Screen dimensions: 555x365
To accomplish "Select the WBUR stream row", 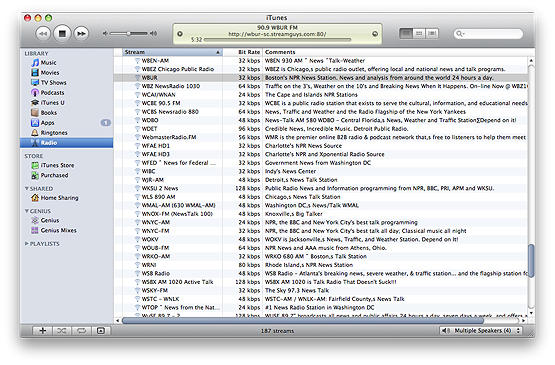I will [x=320, y=78].
